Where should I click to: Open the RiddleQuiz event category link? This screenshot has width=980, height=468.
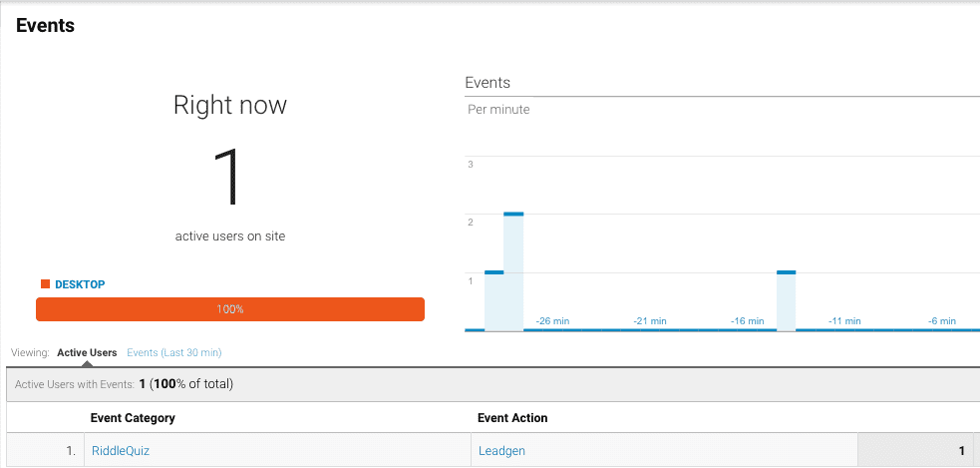point(121,450)
